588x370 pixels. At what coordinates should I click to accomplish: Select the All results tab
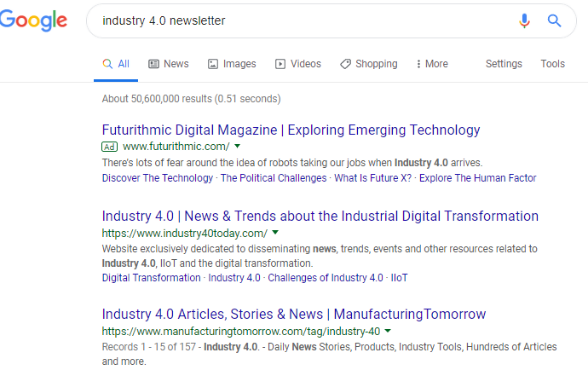[116, 64]
